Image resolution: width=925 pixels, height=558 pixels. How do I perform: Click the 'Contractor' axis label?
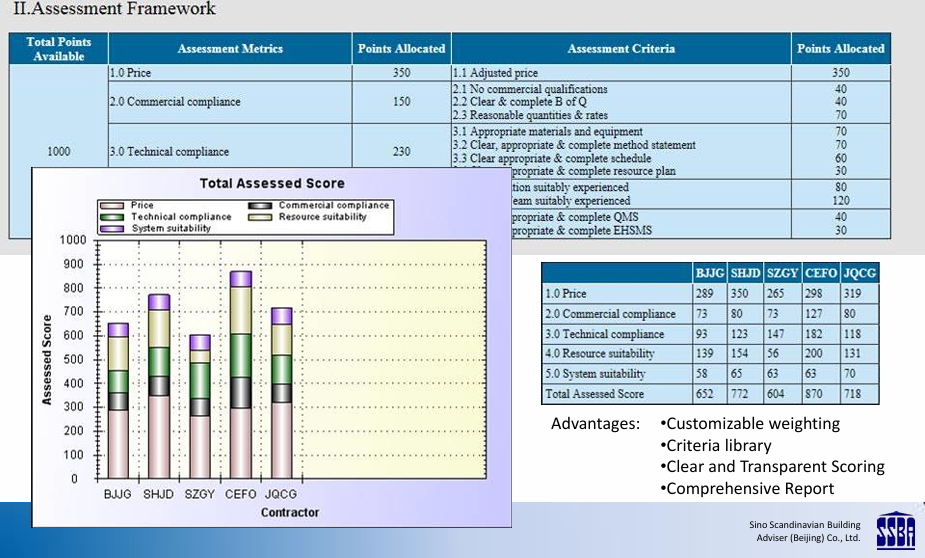[x=290, y=512]
